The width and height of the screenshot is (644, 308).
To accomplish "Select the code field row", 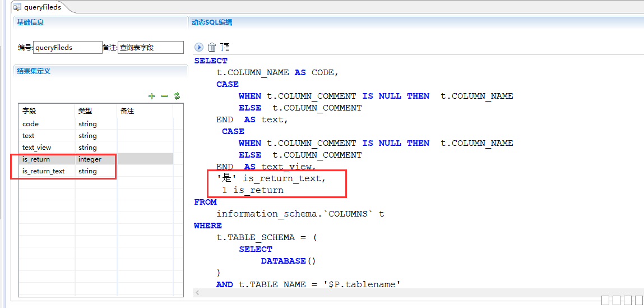I will pos(47,124).
